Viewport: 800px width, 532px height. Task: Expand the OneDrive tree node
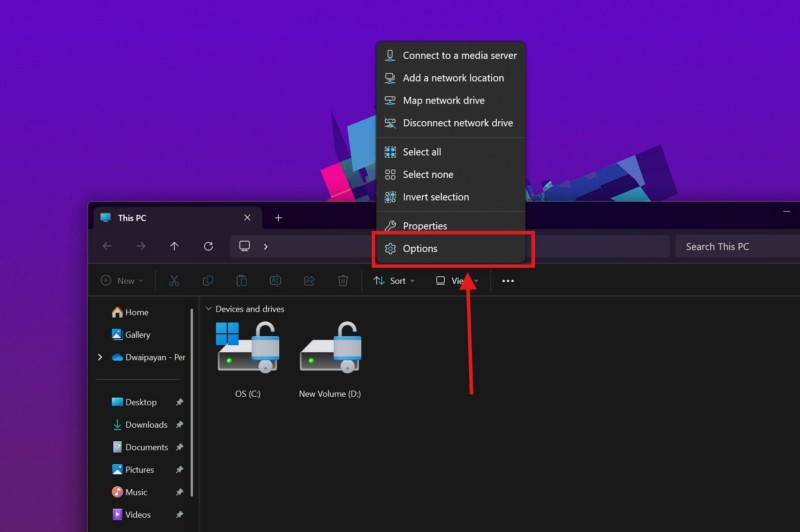point(100,357)
